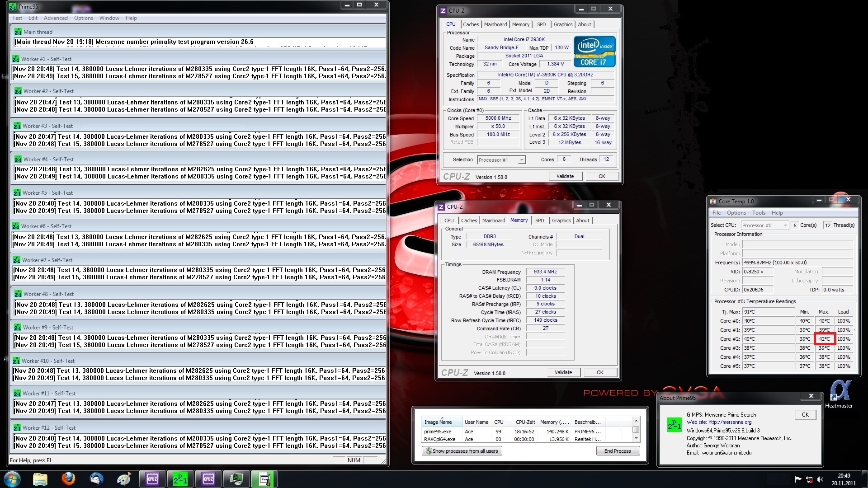Open Prime95 Test menu

(17, 18)
